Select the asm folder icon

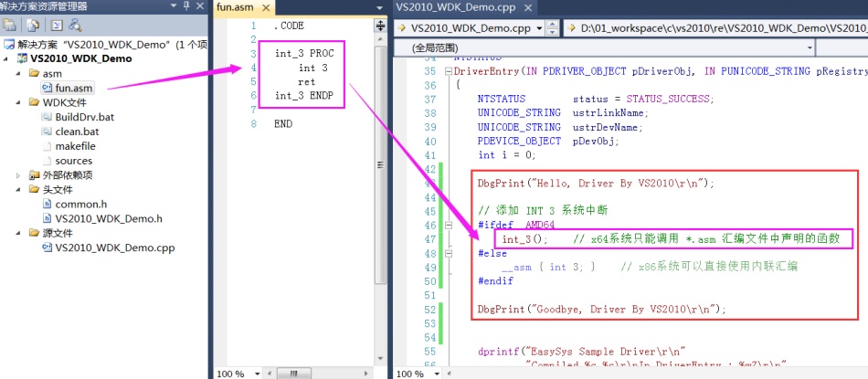coord(34,73)
